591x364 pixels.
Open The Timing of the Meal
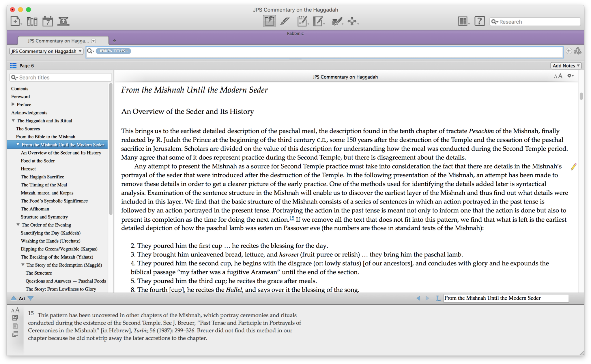point(44,185)
